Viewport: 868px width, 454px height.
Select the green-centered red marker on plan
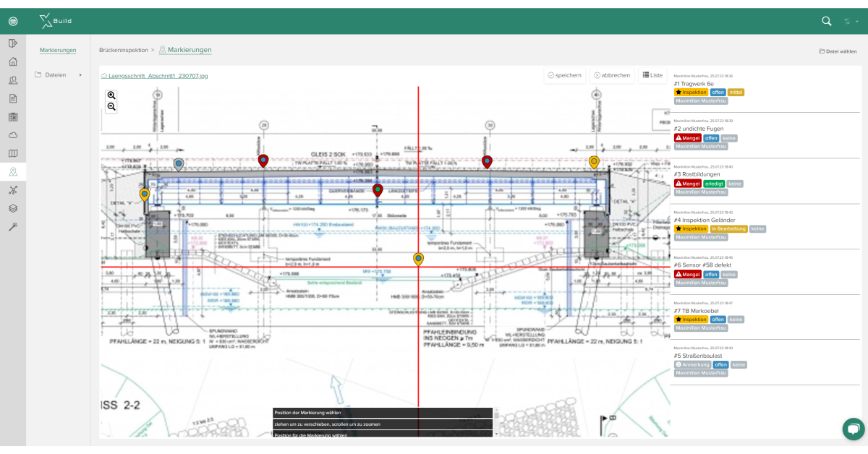(x=378, y=190)
